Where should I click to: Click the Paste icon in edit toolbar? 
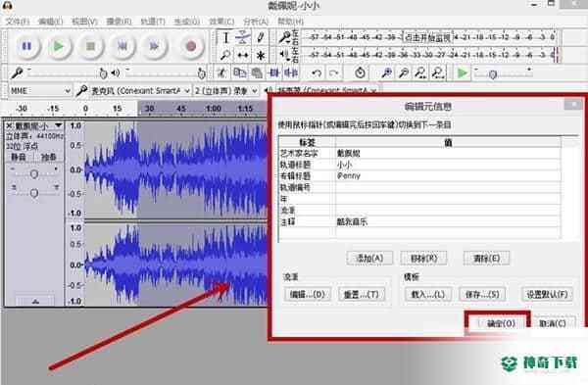point(257,72)
